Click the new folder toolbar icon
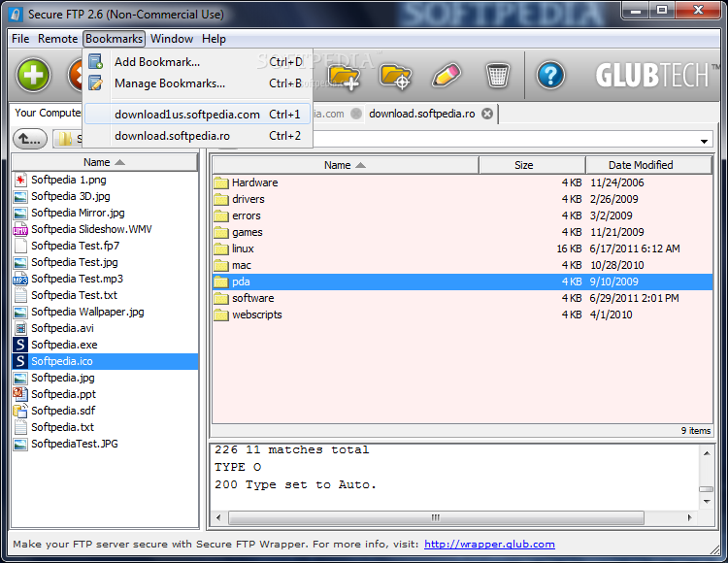 point(344,76)
